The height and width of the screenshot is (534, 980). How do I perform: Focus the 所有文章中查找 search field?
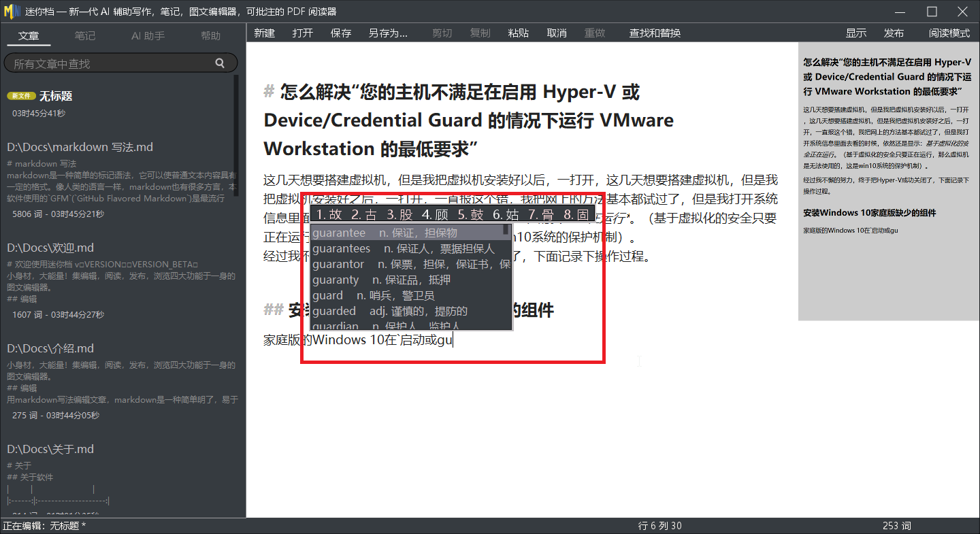point(120,63)
